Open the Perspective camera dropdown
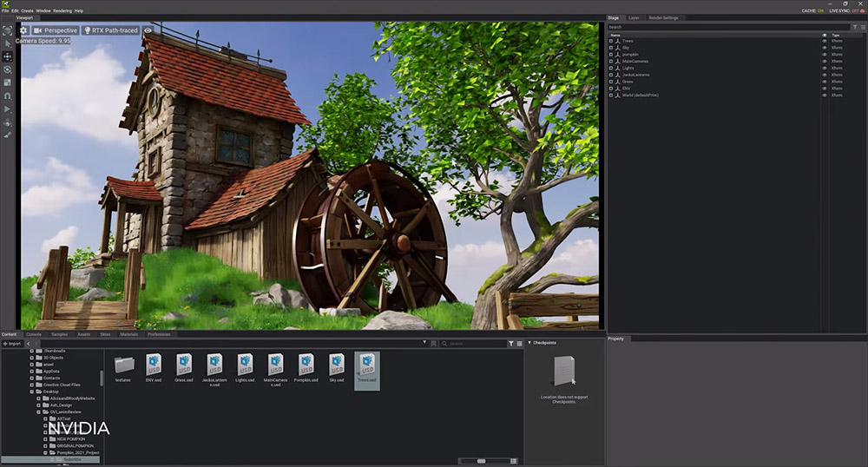The width and height of the screenshot is (868, 467). (56, 30)
